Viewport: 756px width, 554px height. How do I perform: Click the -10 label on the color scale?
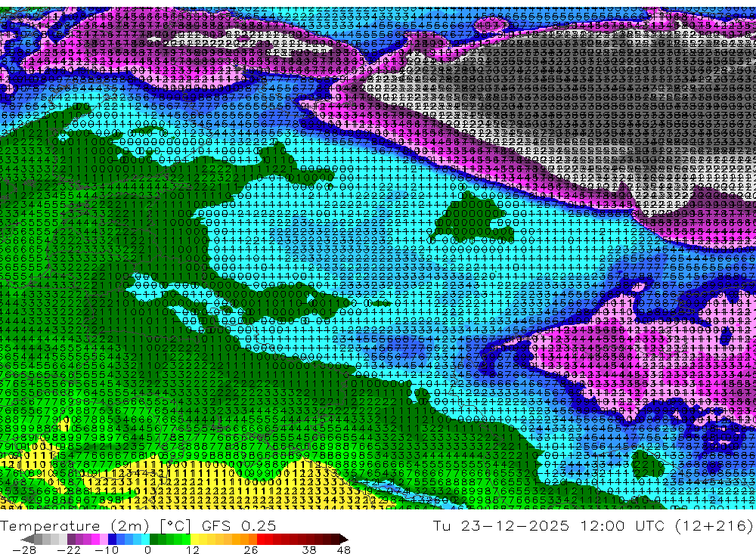coord(107,549)
